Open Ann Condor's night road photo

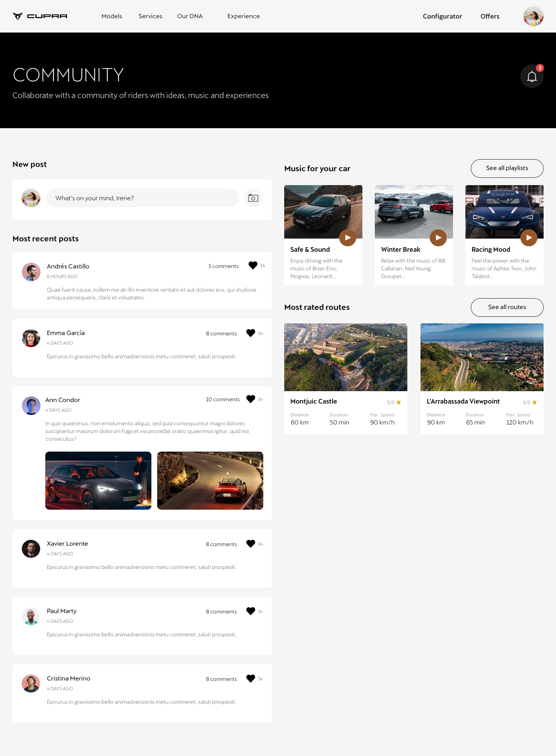pos(210,481)
